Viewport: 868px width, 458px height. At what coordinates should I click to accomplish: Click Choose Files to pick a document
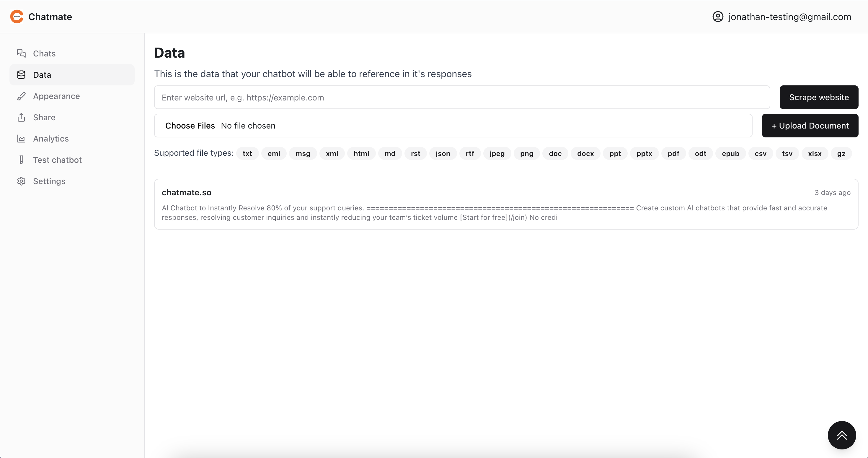pos(190,126)
